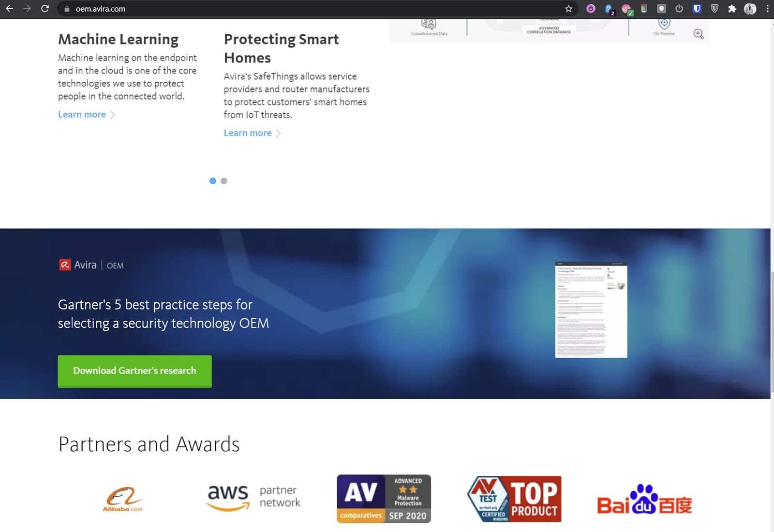Go forward to the next page

(x=27, y=9)
